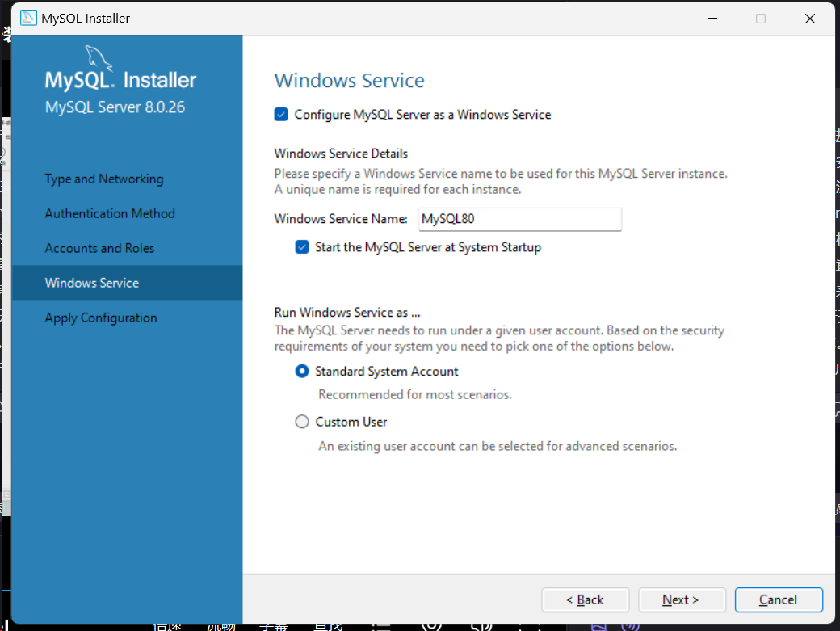Edit the Windows Service Name field
840x631 pixels.
(519, 219)
